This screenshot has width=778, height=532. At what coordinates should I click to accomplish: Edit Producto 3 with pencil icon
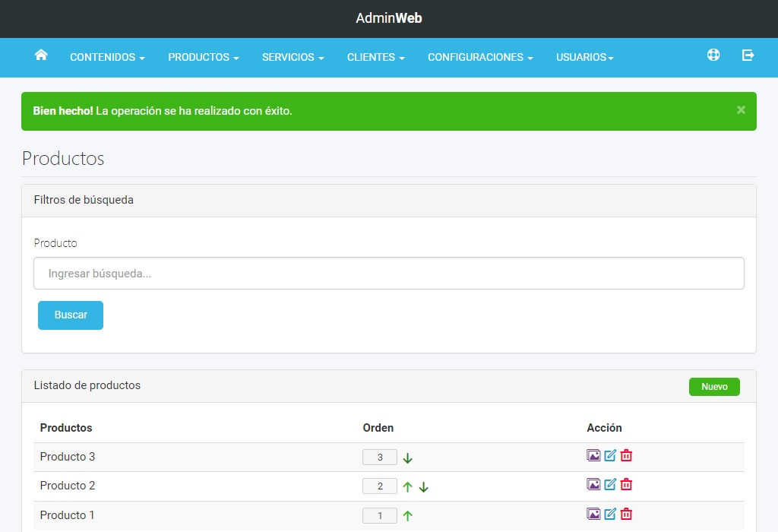click(x=609, y=455)
